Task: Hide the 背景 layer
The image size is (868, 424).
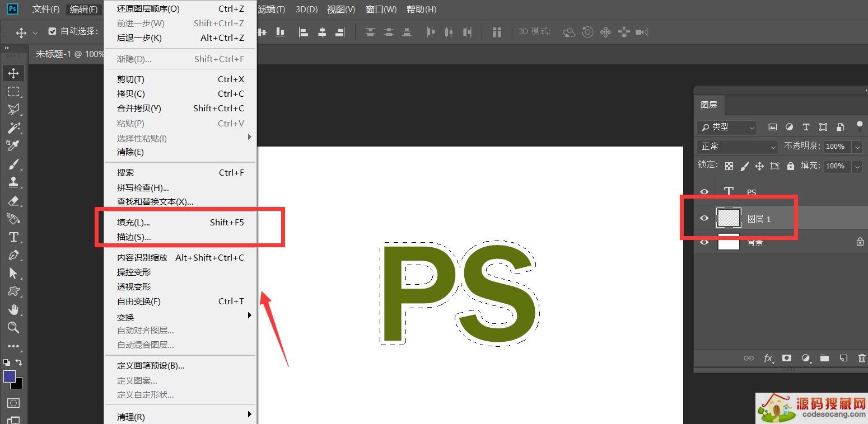Action: (704, 242)
